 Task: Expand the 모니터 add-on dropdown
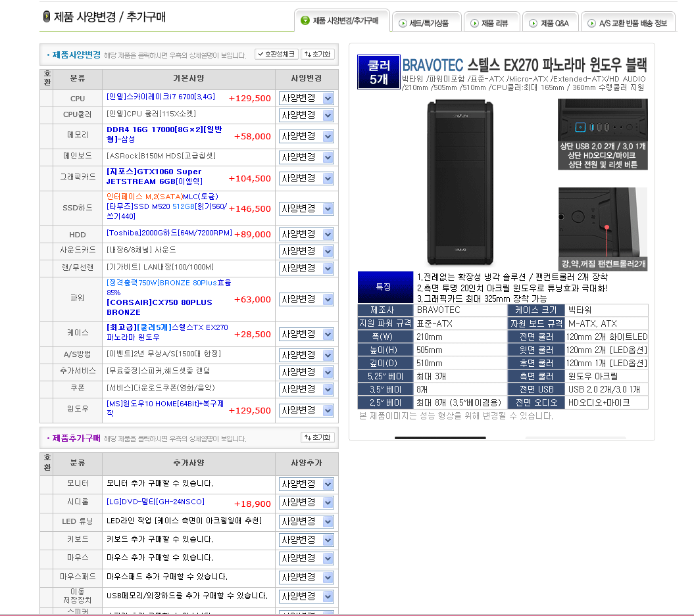coord(306,484)
